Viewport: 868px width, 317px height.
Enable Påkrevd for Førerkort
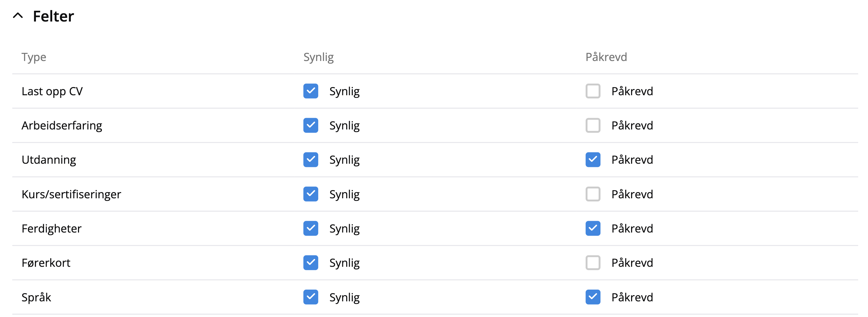(593, 263)
